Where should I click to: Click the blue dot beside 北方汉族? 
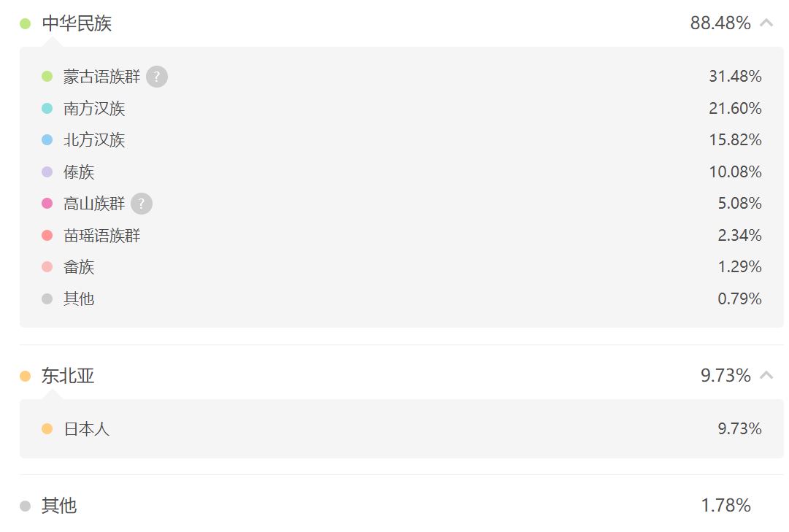click(x=47, y=140)
